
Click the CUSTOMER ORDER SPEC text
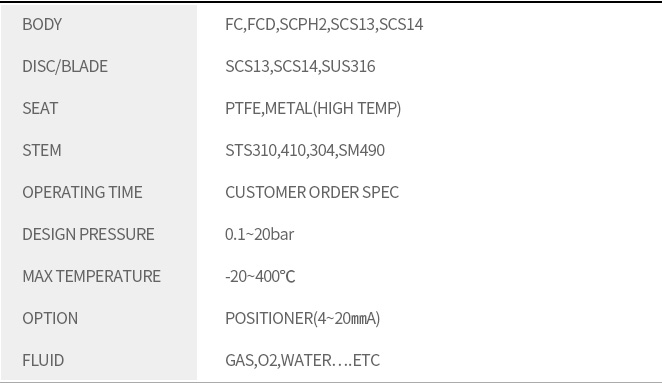tap(312, 193)
